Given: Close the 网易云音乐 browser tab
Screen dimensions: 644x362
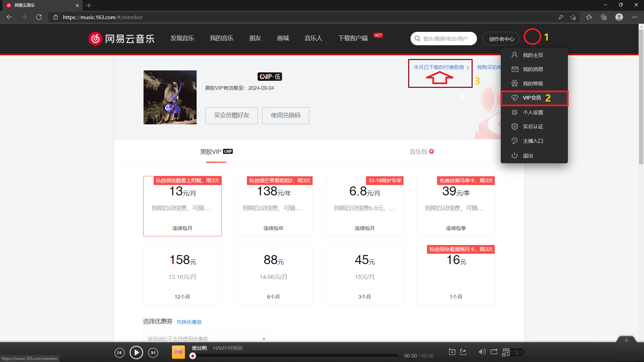Looking at the screenshot, I should [x=77, y=5].
